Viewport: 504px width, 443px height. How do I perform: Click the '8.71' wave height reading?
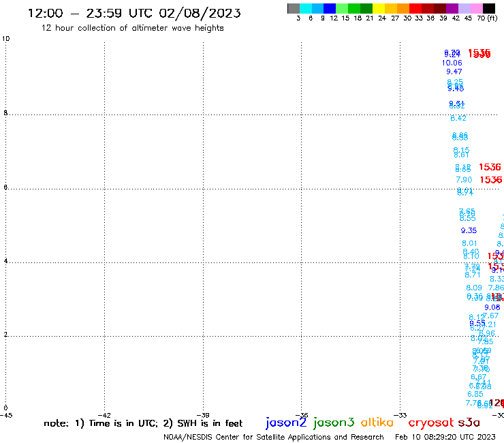[472, 275]
